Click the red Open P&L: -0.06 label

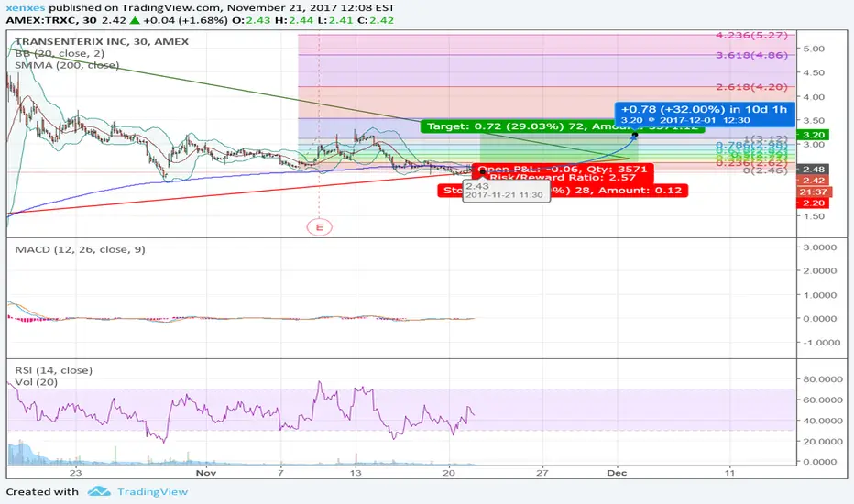562,169
